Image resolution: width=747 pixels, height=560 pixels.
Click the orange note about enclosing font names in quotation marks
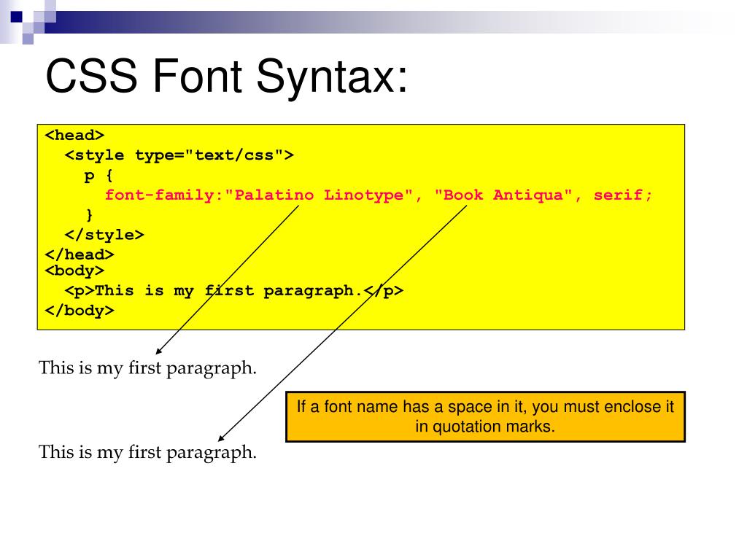point(485,416)
